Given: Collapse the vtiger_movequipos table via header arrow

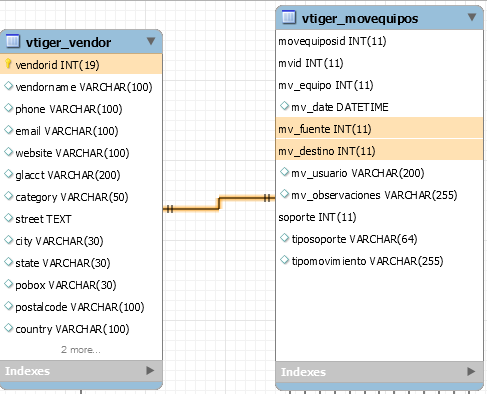Looking at the screenshot, I should click(472, 17).
